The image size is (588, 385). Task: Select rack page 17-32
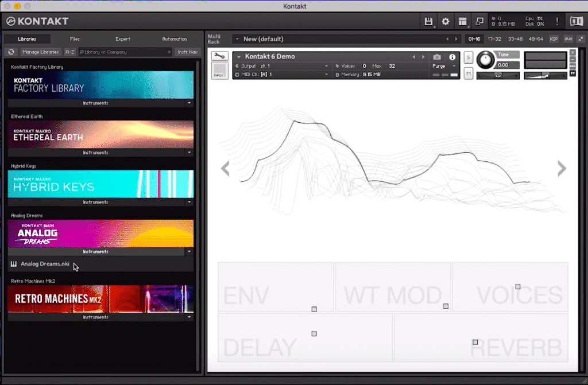494,39
